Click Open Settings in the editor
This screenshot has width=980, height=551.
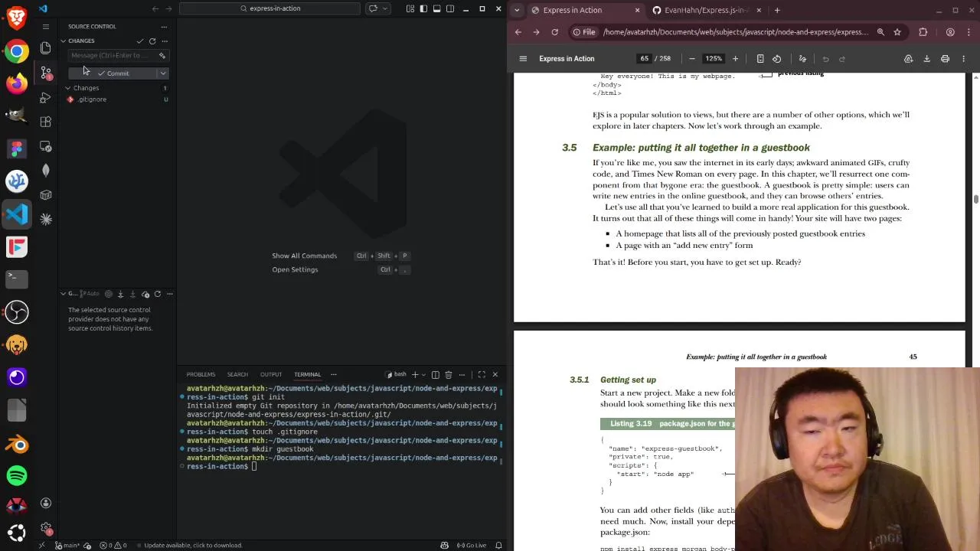coord(295,269)
